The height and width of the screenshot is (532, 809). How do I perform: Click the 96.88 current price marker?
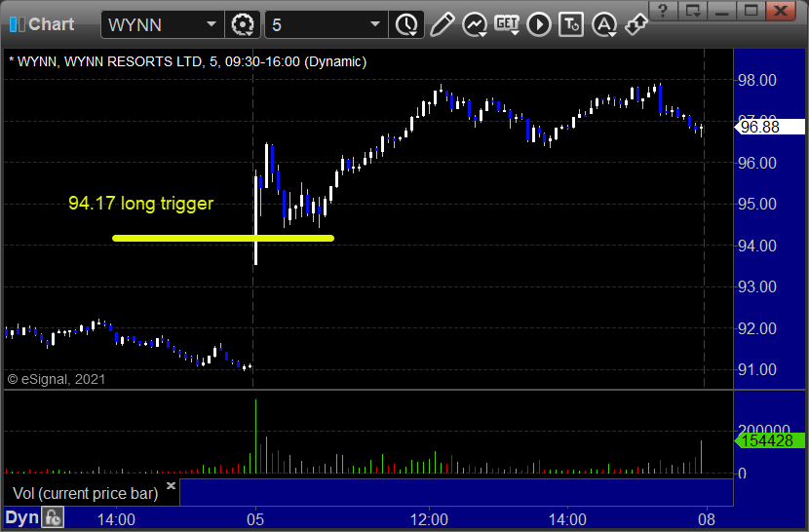pyautogui.click(x=769, y=127)
